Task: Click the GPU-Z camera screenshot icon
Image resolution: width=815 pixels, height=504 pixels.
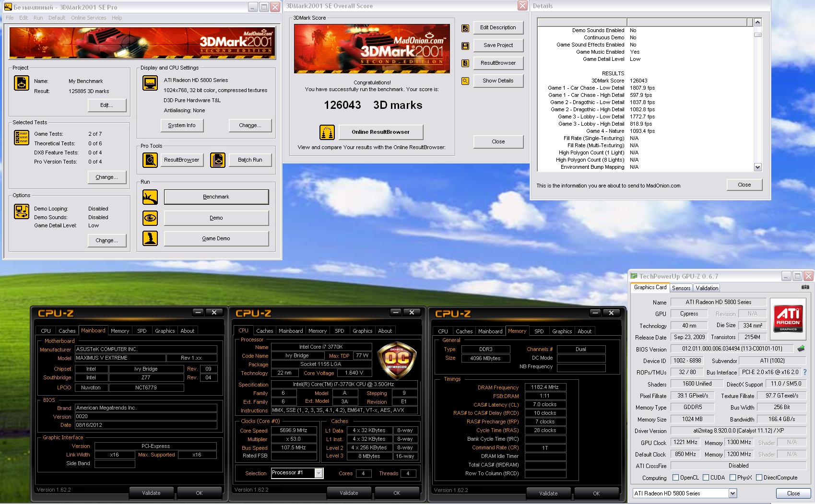Action: (x=805, y=287)
